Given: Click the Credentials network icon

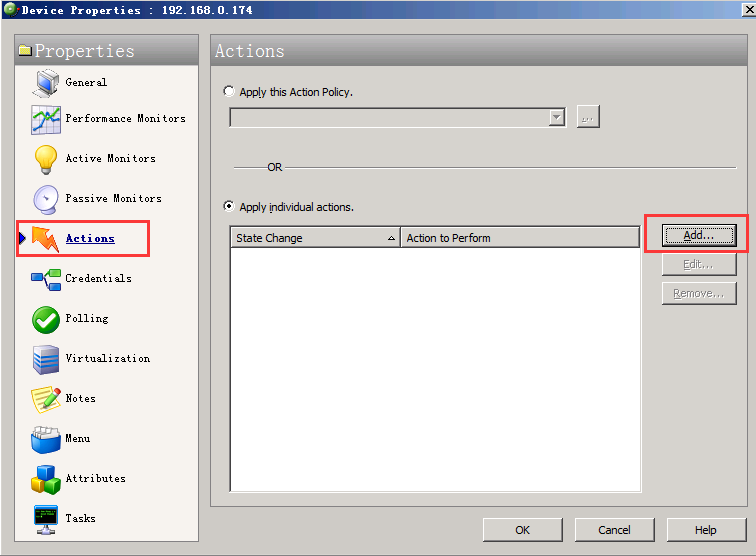Looking at the screenshot, I should pos(46,279).
